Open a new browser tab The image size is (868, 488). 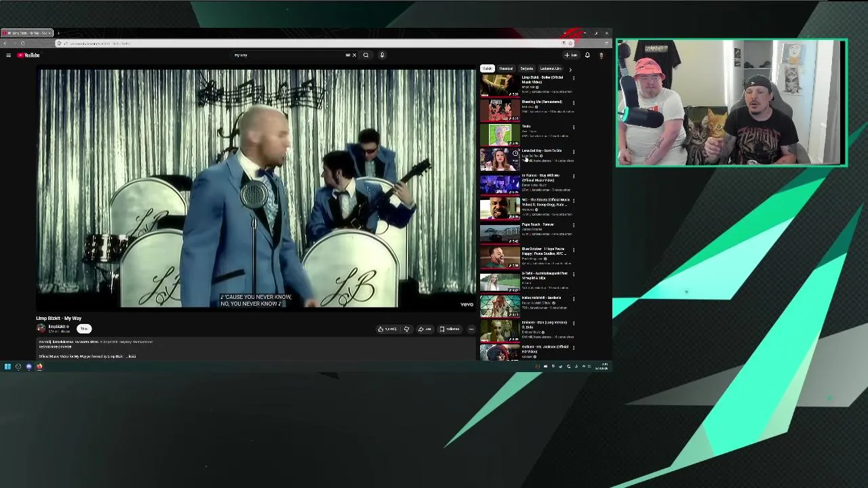point(58,33)
